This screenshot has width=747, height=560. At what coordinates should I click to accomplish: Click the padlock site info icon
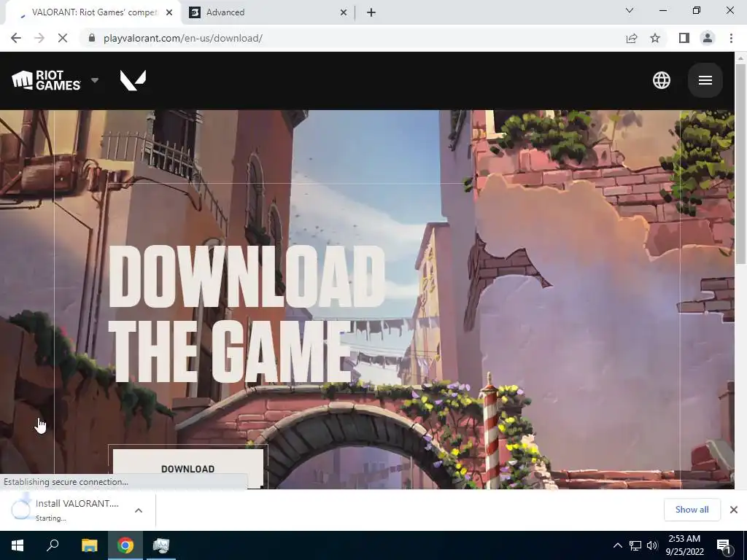pyautogui.click(x=92, y=38)
